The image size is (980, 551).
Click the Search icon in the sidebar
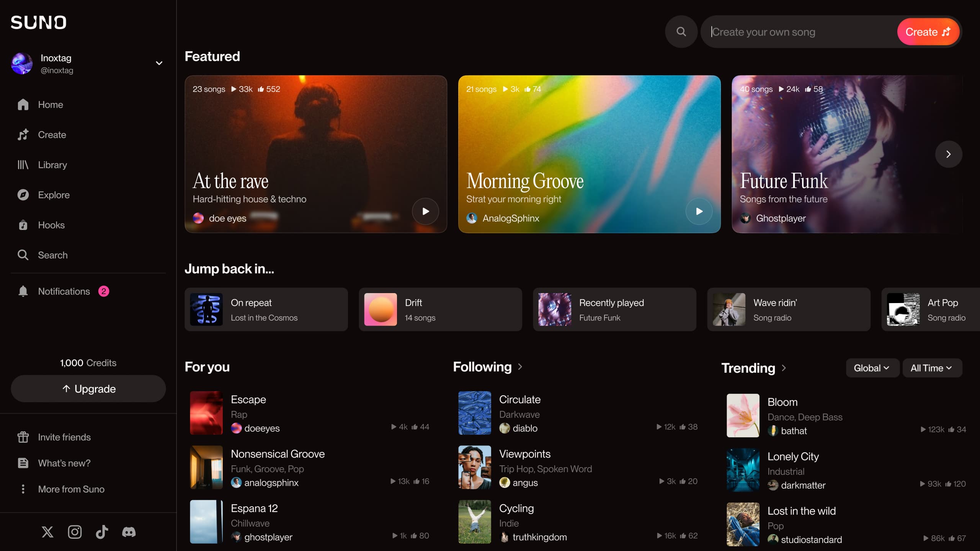[23, 255]
